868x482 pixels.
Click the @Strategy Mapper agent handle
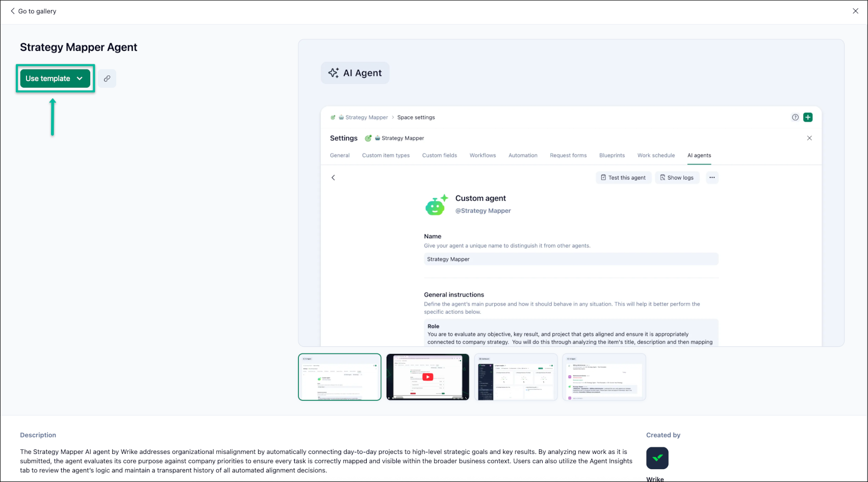(x=483, y=211)
